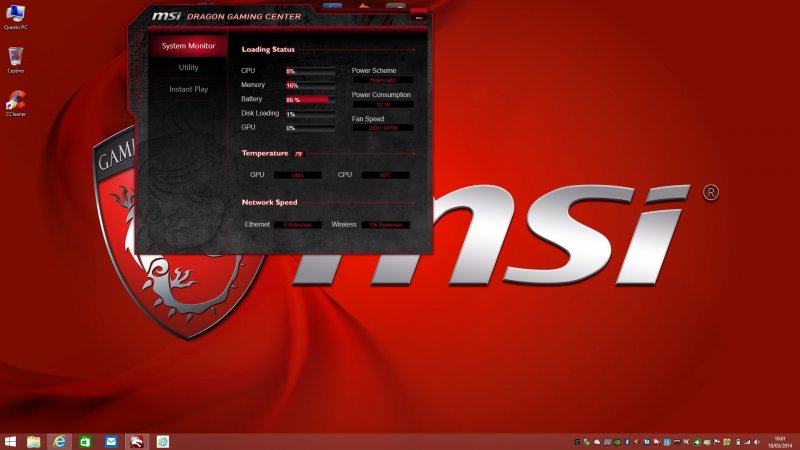Click the CPU loading bar
This screenshot has width=800, height=450.
[x=310, y=71]
